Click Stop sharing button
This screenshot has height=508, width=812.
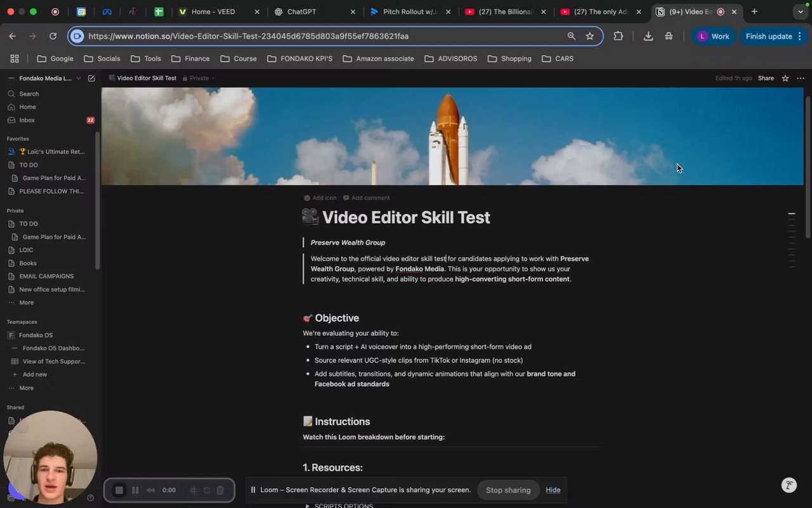coord(508,490)
